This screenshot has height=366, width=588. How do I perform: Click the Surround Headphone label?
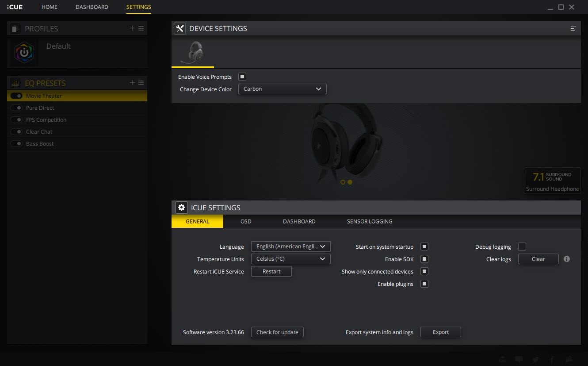click(x=552, y=189)
